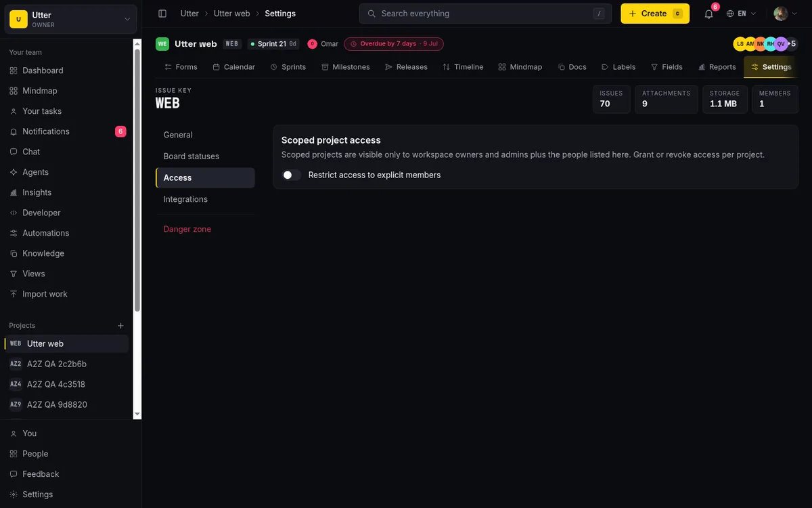
Task: Click the Views filter icon
Action: click(14, 274)
